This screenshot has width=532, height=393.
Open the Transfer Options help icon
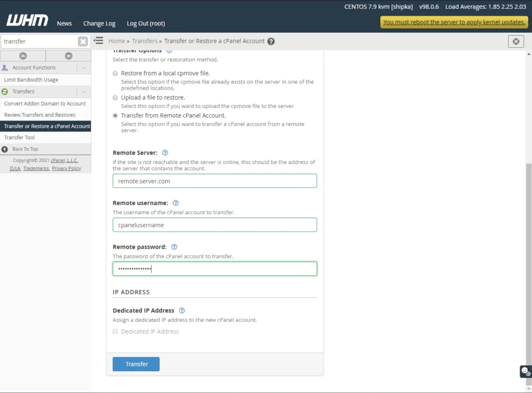click(x=168, y=50)
